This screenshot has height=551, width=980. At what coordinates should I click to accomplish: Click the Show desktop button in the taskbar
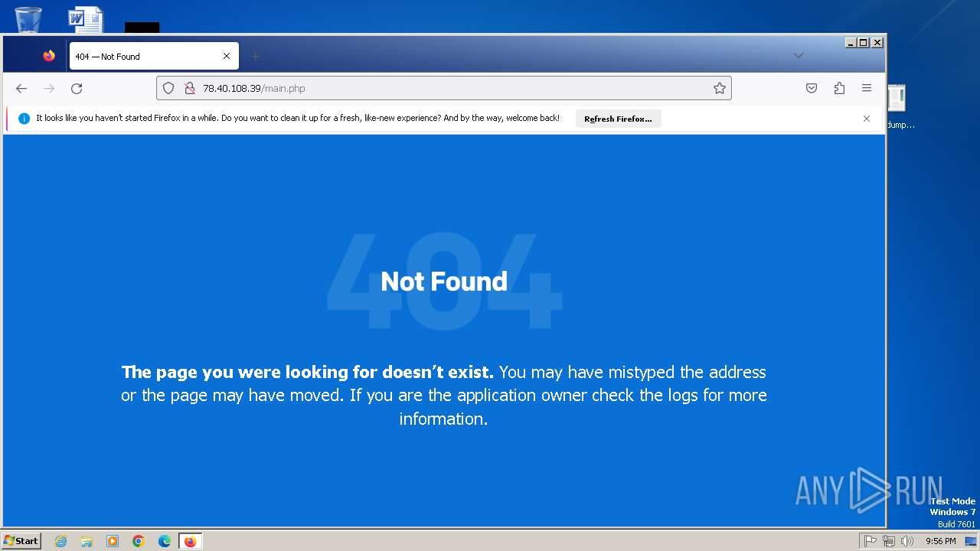pos(971,541)
